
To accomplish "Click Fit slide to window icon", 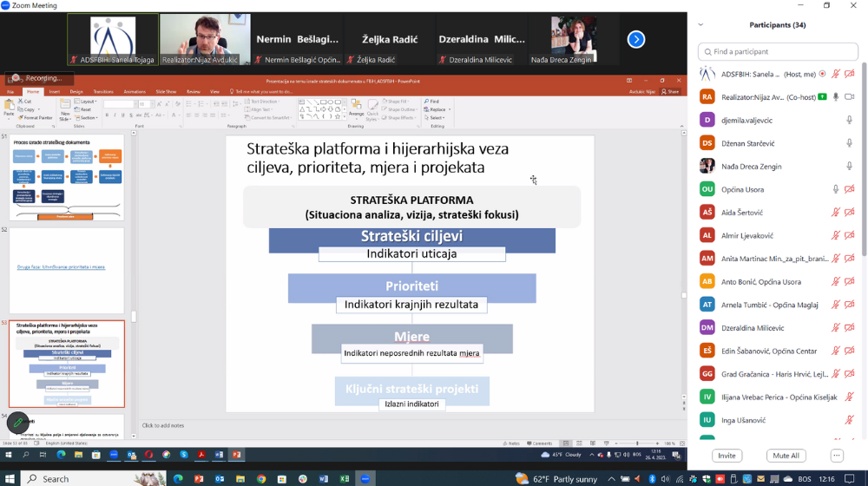I will (x=682, y=443).
